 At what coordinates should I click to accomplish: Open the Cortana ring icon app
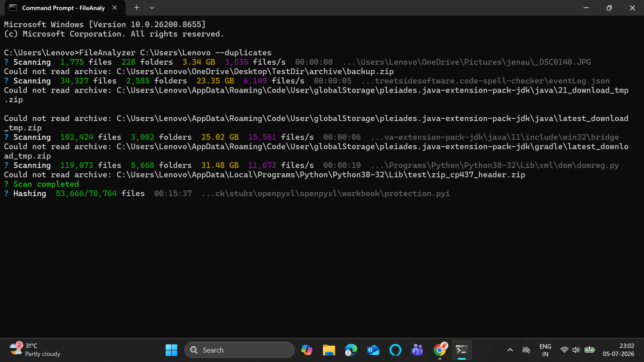[395, 350]
